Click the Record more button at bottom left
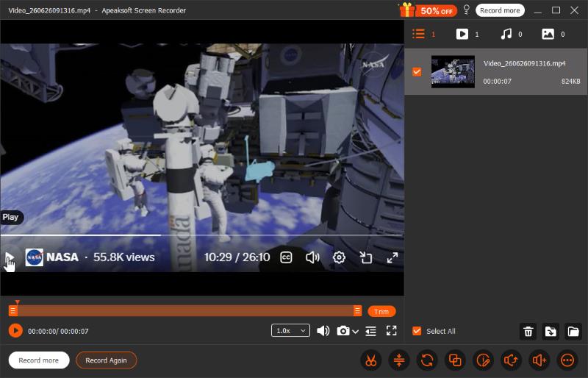 [39, 360]
